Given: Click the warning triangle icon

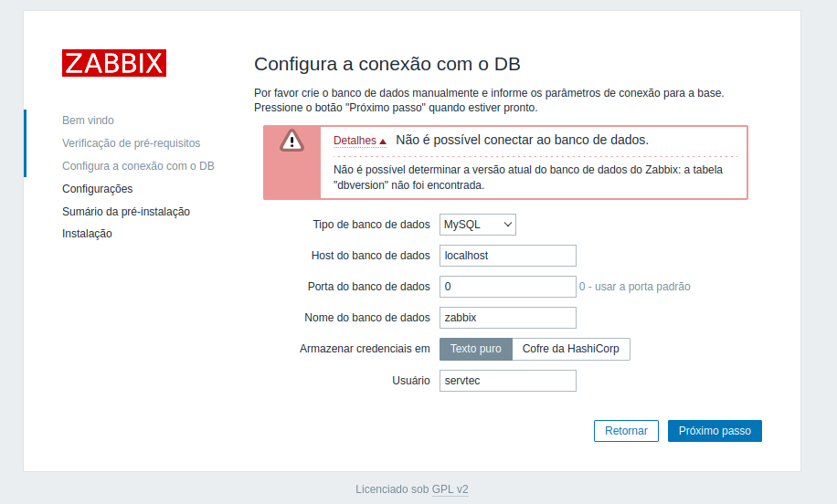Looking at the screenshot, I should [291, 140].
